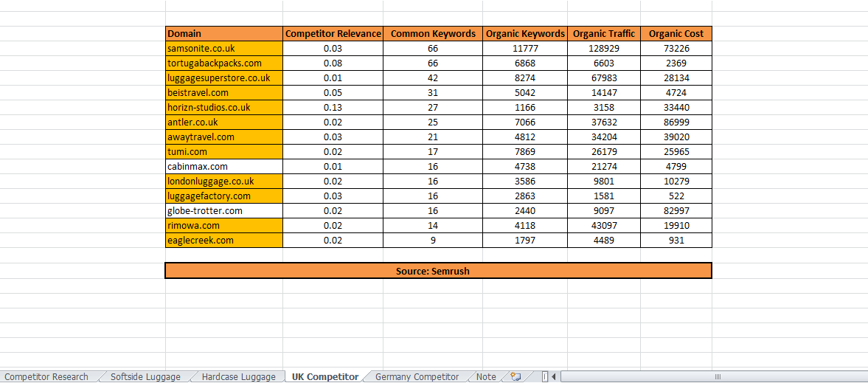
Task: Select the Organic Traffic header cell
Action: coord(604,33)
